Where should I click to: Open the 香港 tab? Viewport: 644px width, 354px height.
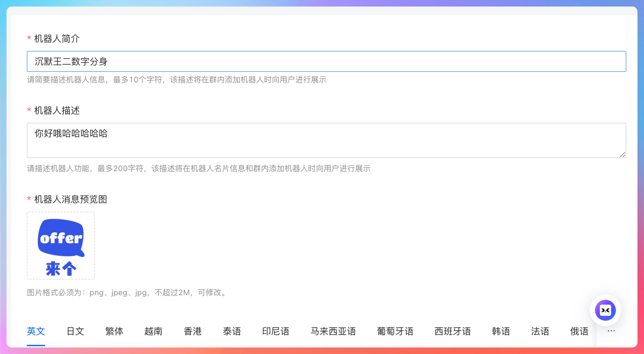(x=193, y=331)
